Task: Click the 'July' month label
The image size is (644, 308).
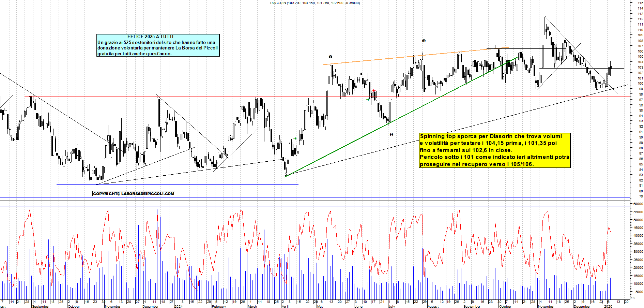Action: [392, 306]
